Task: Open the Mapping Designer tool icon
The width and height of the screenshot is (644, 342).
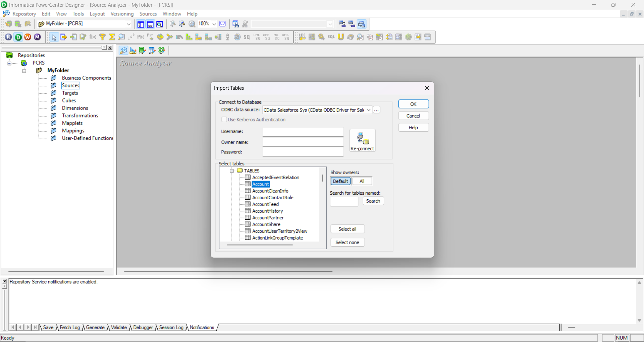Action: coord(161,50)
